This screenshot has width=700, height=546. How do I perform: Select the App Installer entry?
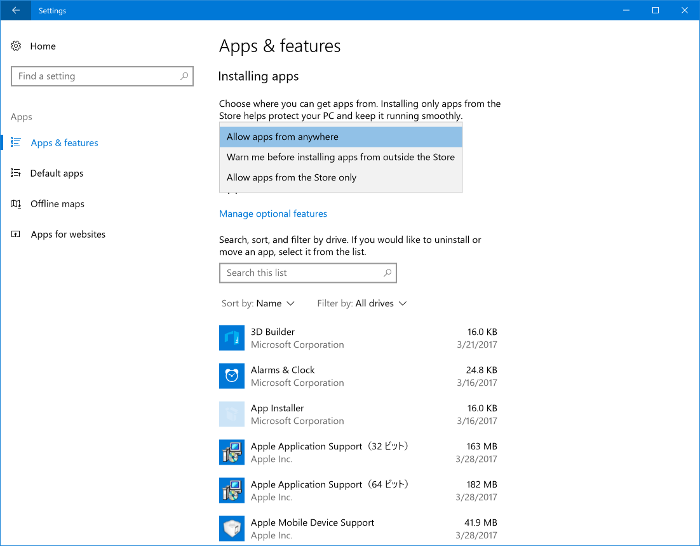click(x=358, y=414)
